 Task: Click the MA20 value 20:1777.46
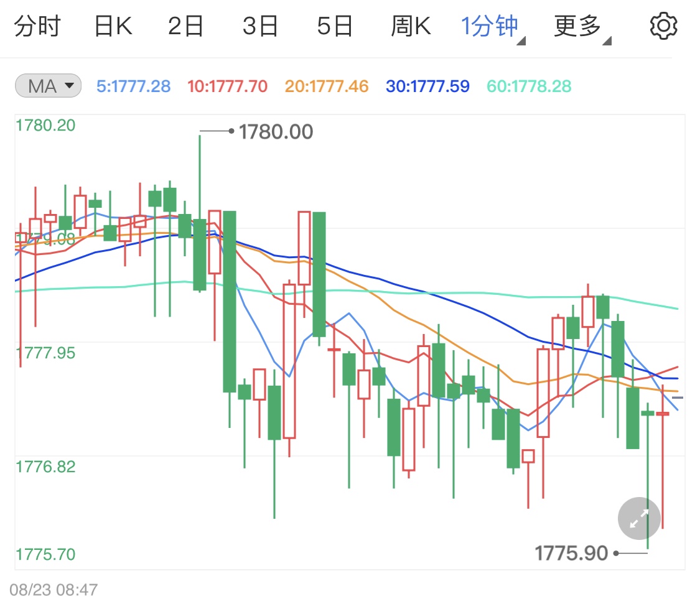(x=327, y=86)
